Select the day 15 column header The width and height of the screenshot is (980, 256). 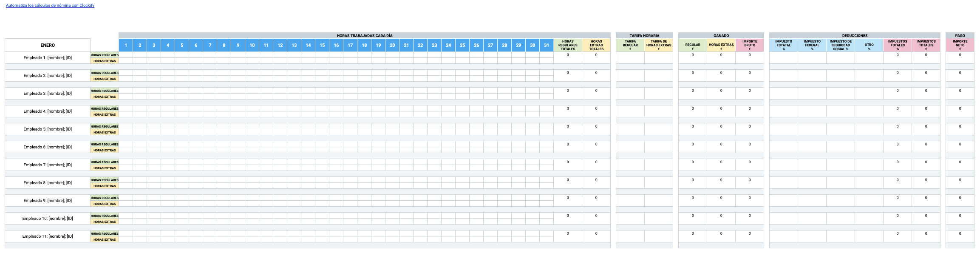322,45
